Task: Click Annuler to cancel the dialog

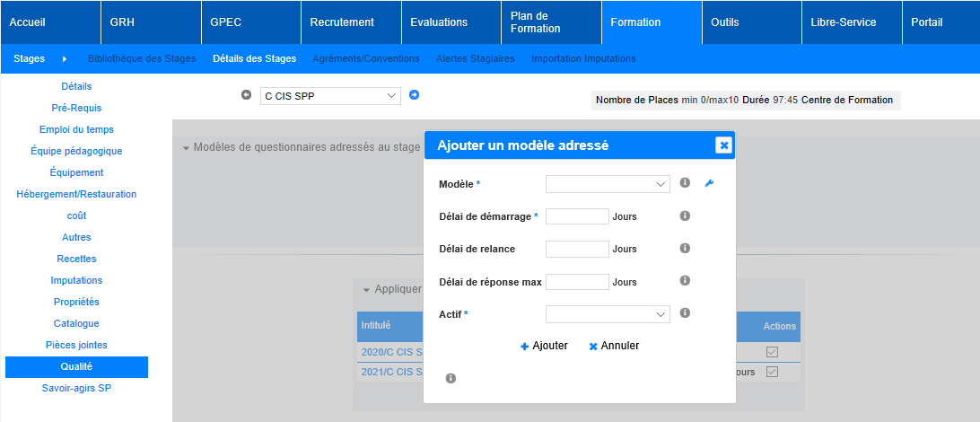Action: tap(614, 346)
